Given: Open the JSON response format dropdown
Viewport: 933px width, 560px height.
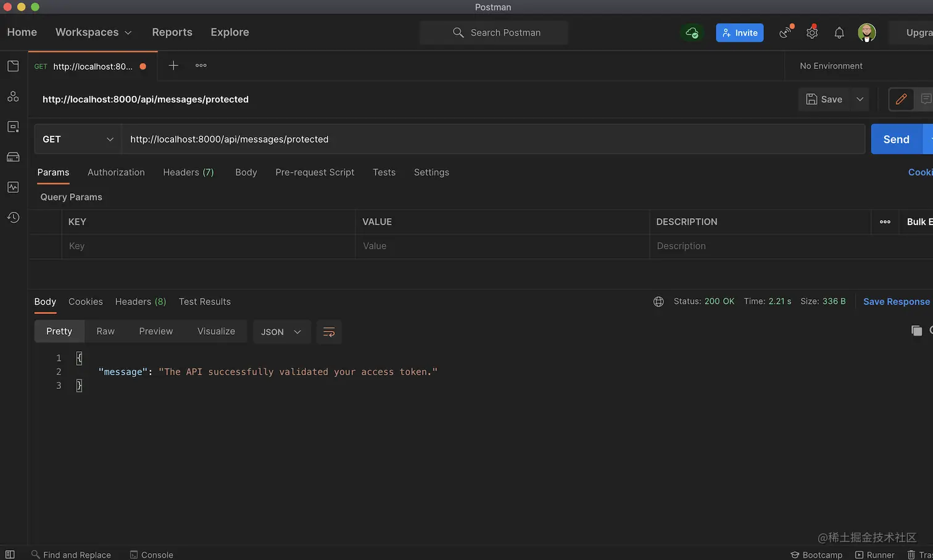Looking at the screenshot, I should pyautogui.click(x=281, y=332).
